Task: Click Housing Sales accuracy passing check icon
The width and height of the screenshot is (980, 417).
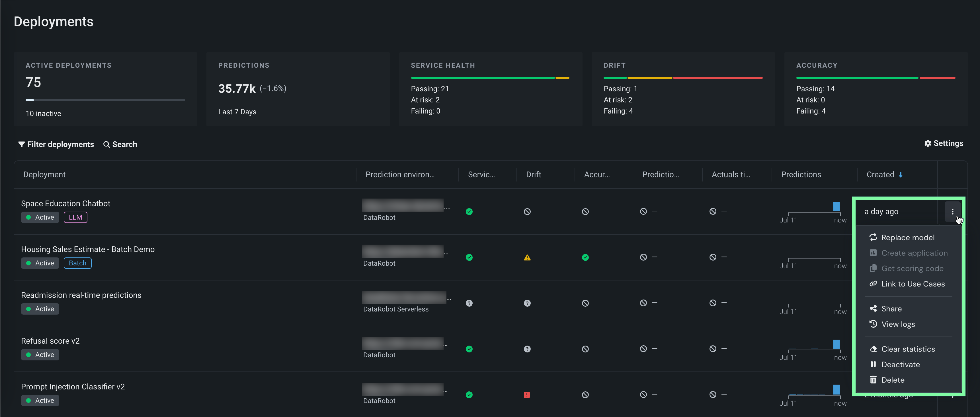Action: tap(585, 257)
